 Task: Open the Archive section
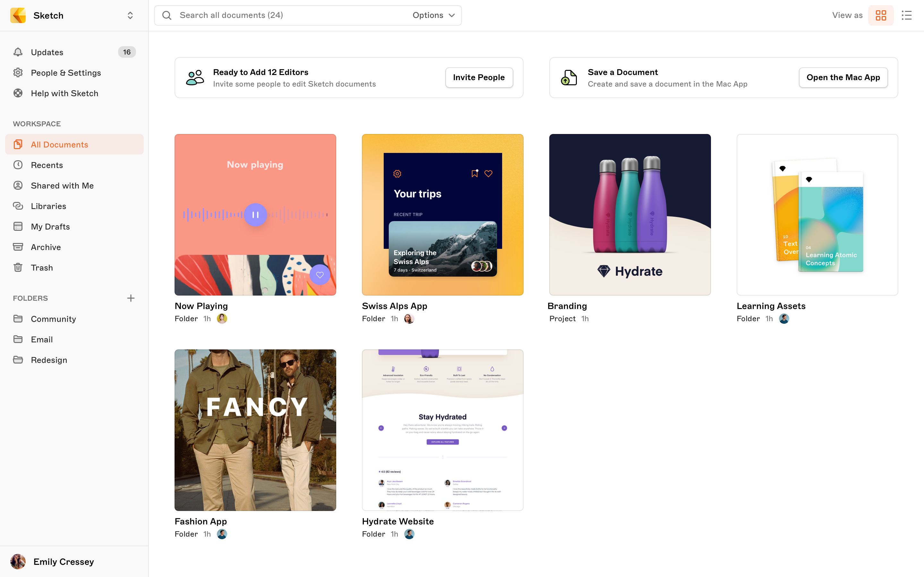[x=46, y=247]
